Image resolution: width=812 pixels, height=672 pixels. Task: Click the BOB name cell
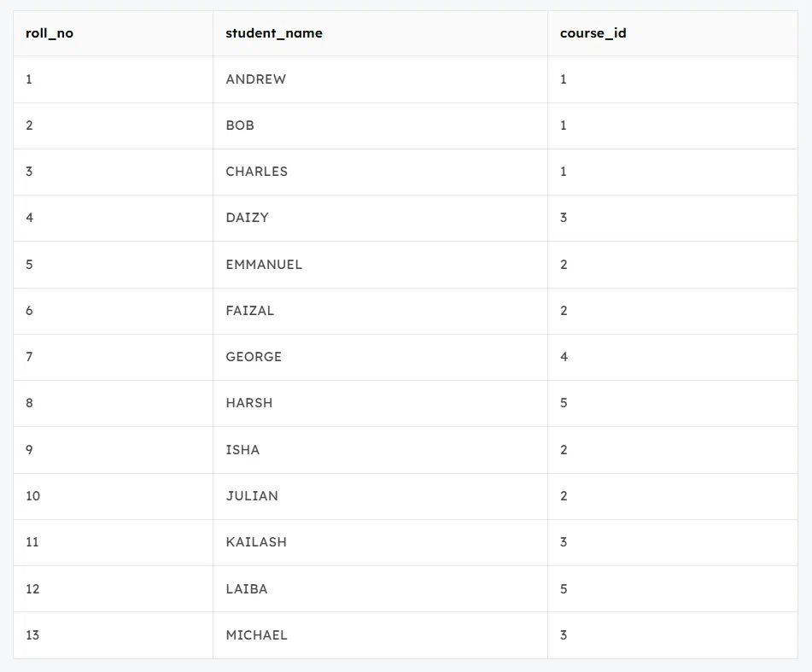click(x=240, y=126)
